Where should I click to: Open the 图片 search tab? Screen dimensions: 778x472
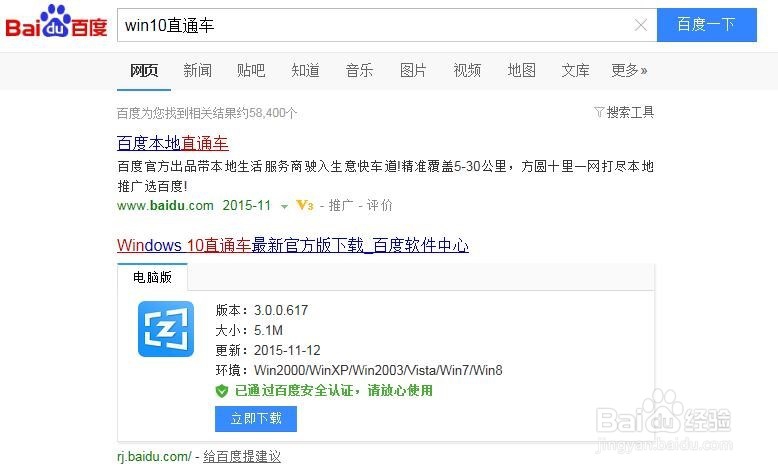pyautogui.click(x=413, y=70)
